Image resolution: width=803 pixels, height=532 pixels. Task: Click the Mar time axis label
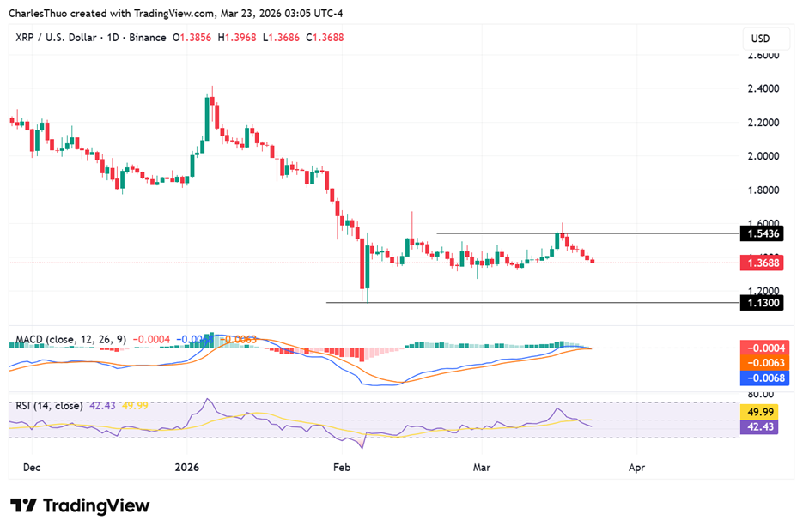coord(482,468)
